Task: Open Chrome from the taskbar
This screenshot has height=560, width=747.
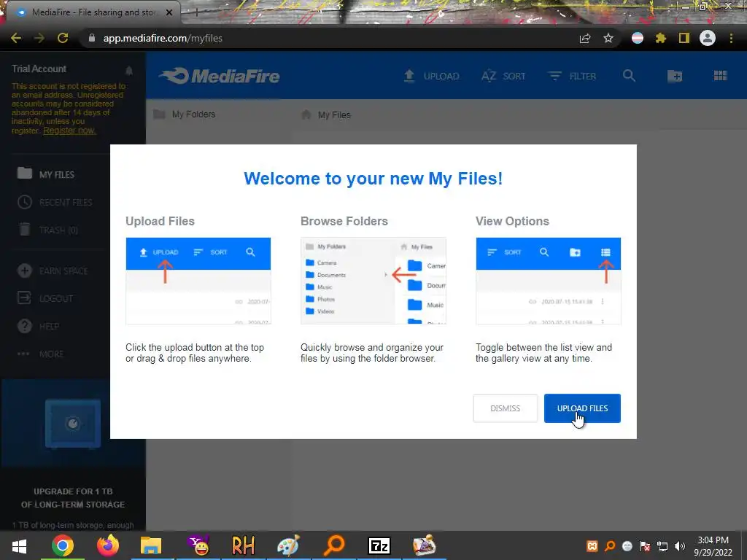Action: (x=63, y=545)
